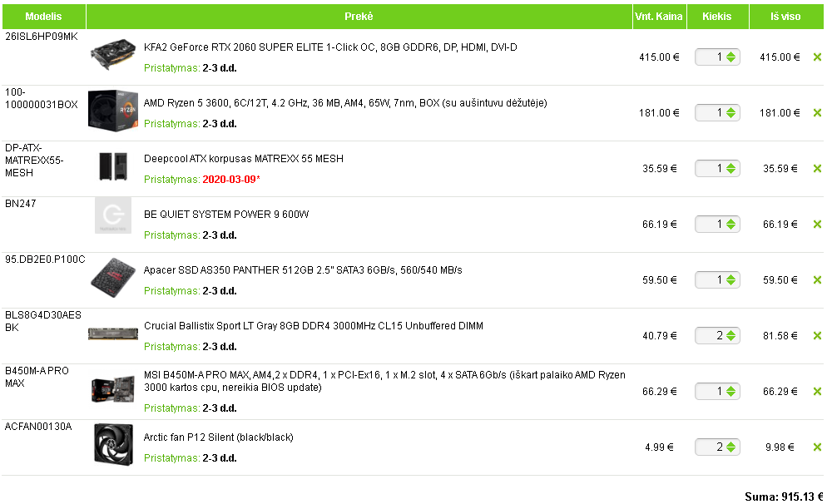Screen dimensions: 832x504
Task: Open the Arctic P12 fan image
Action: (113, 444)
